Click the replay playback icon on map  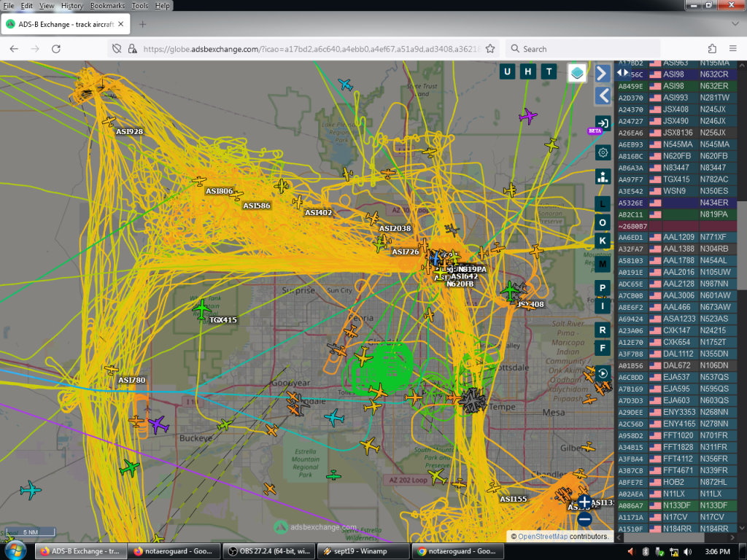point(603,373)
